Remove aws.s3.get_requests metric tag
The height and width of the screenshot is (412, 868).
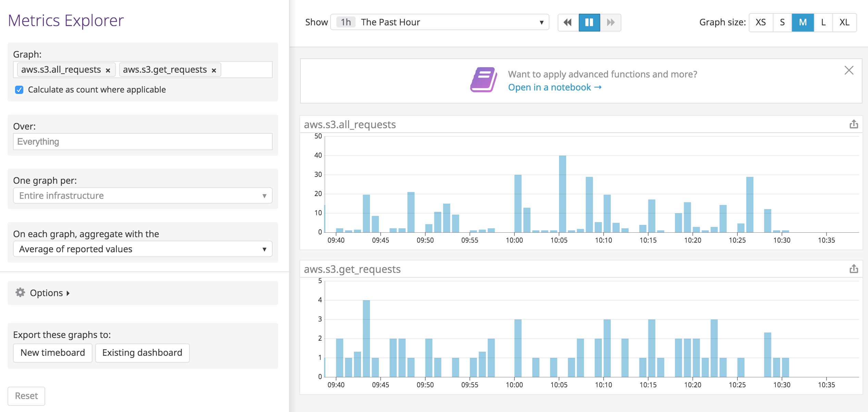[x=214, y=70]
